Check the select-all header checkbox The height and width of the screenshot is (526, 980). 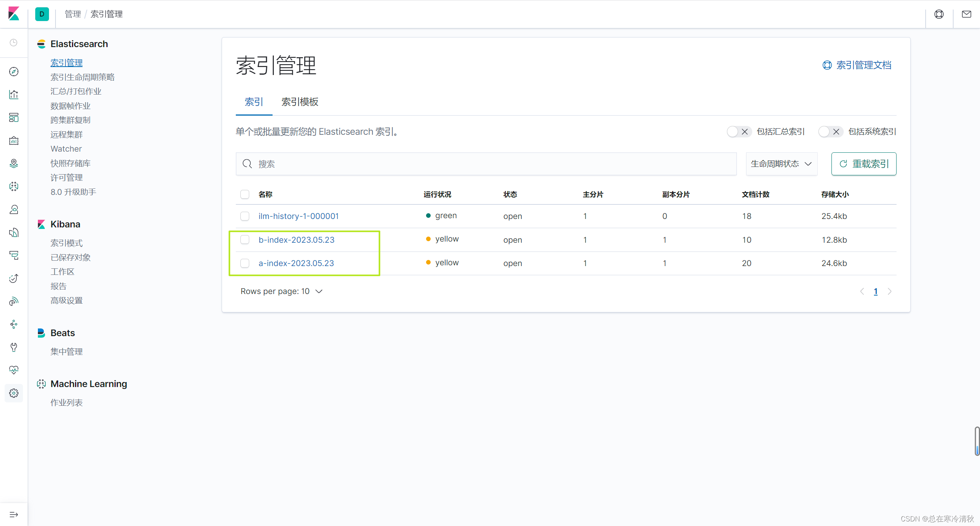click(245, 194)
